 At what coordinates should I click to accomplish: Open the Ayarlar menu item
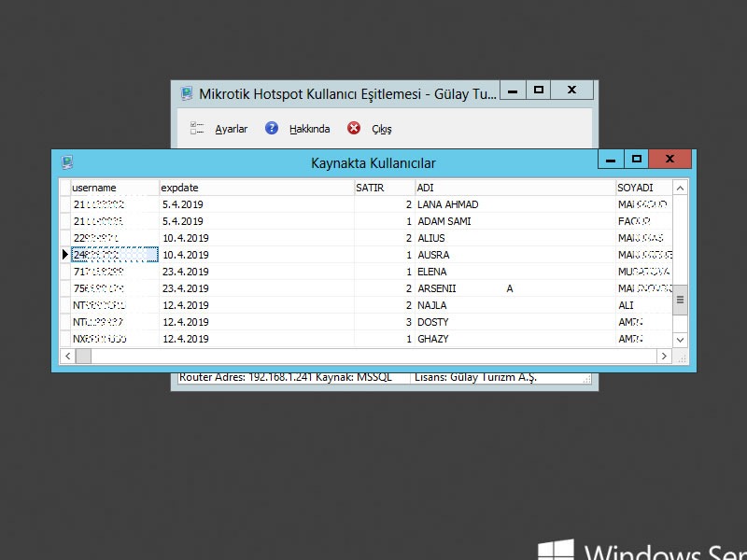231,129
